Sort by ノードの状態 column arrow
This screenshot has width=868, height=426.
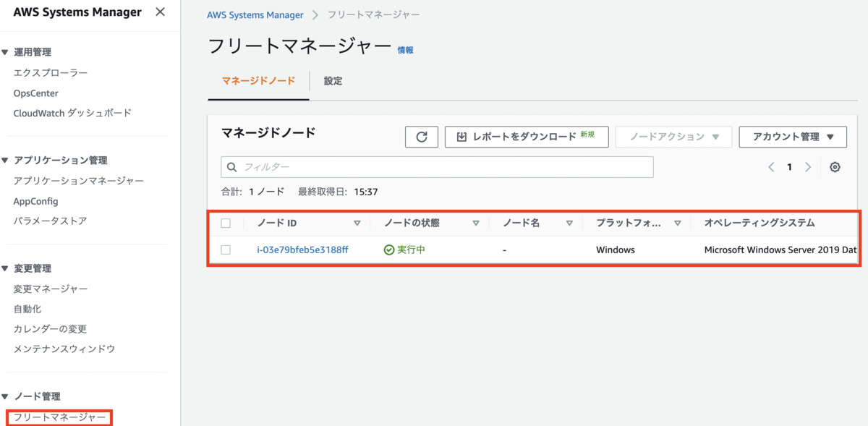click(x=476, y=223)
